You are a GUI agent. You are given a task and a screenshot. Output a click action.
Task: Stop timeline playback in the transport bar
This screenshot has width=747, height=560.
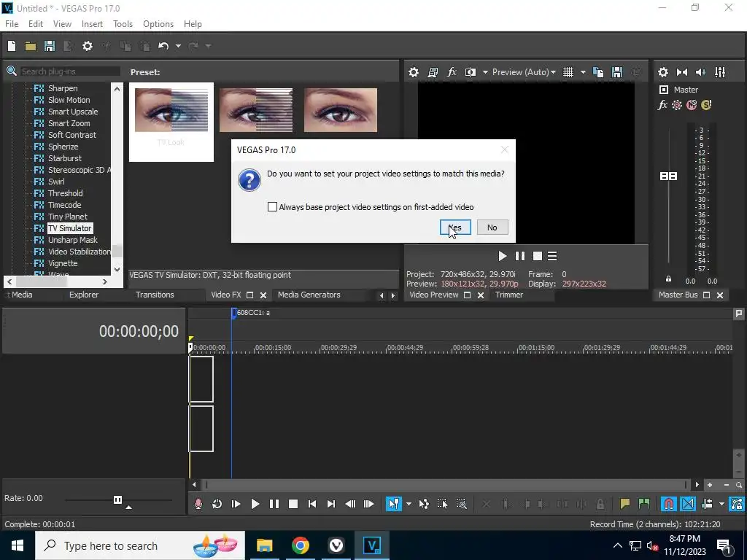pos(293,504)
